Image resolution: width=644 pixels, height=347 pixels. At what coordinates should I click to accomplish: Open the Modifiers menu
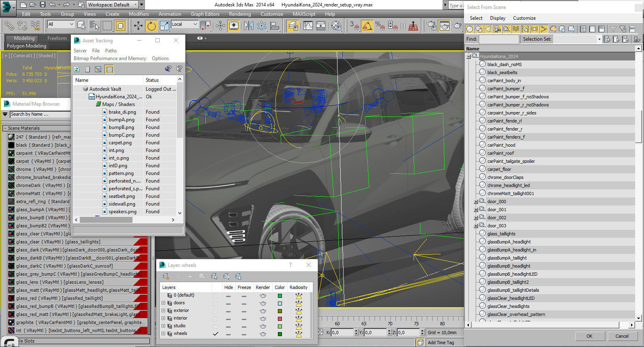tap(139, 14)
